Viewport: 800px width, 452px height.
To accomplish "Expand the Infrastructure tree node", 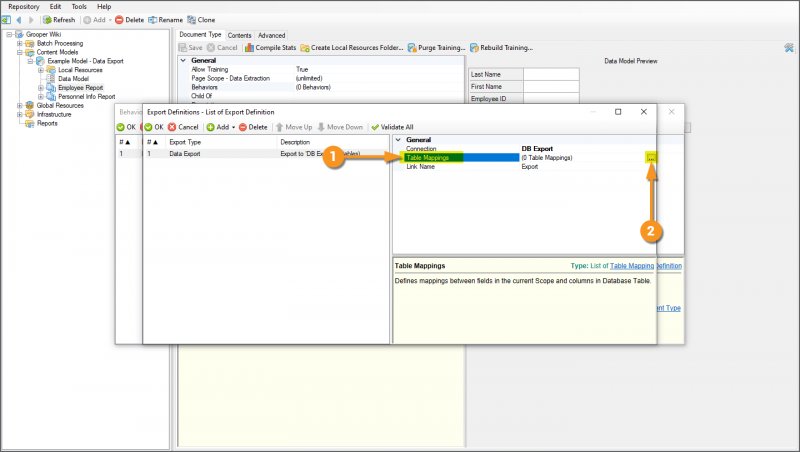I will [x=19, y=114].
